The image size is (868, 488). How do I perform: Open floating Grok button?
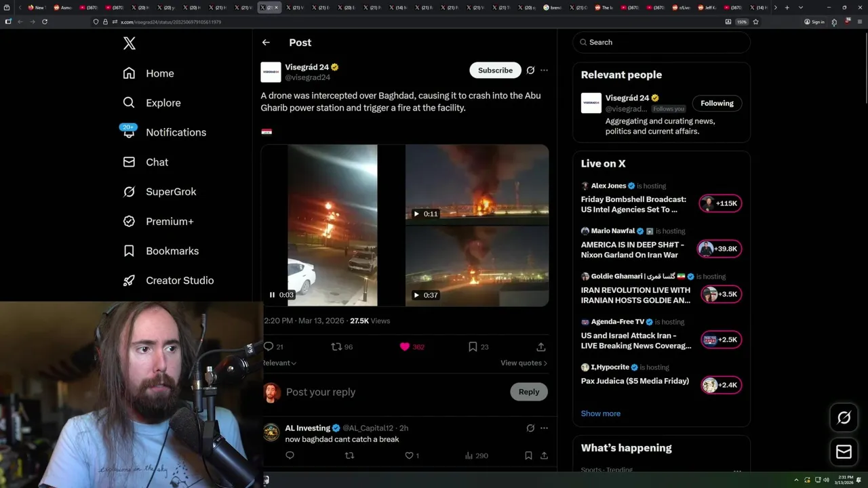click(844, 418)
